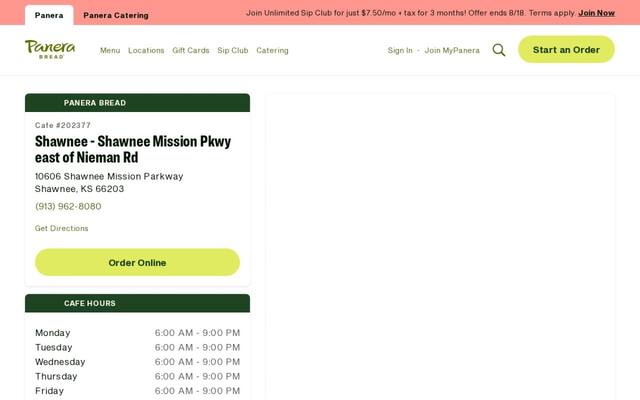Image resolution: width=640 pixels, height=400 pixels.
Task: Click the Start an Order button
Action: click(566, 49)
